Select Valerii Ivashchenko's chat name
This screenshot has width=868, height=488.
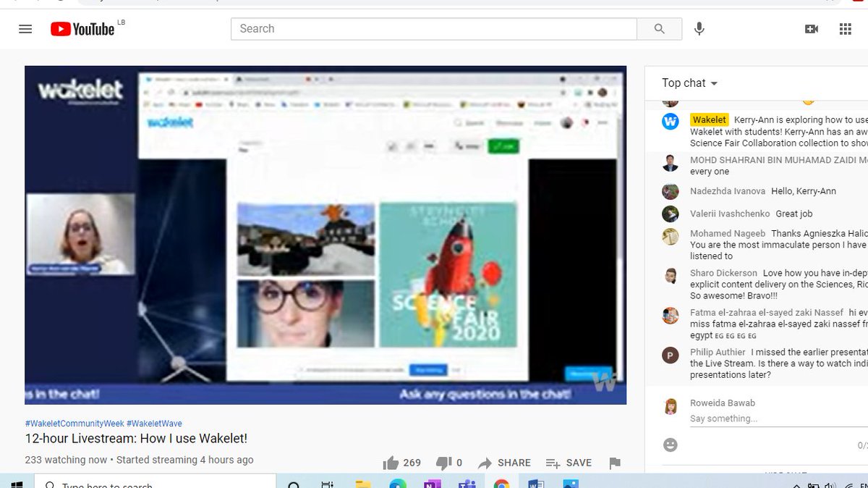[730, 214]
